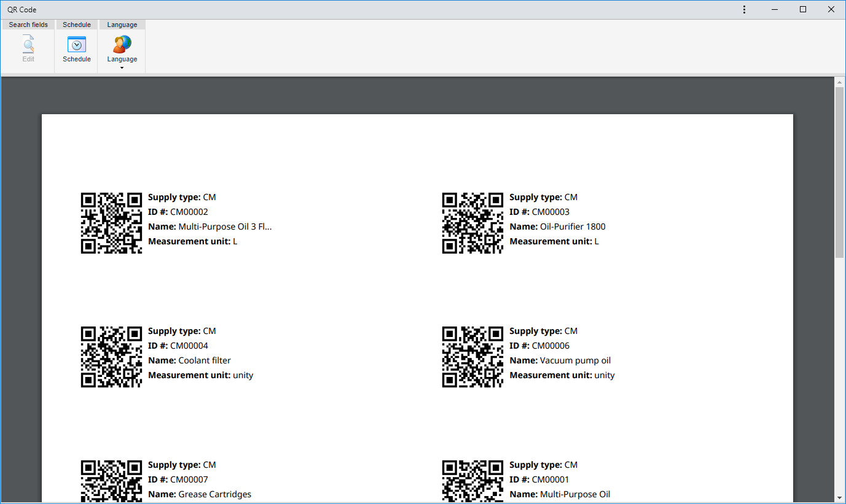Minimize the QR Code window
The width and height of the screenshot is (846, 504).
775,9
